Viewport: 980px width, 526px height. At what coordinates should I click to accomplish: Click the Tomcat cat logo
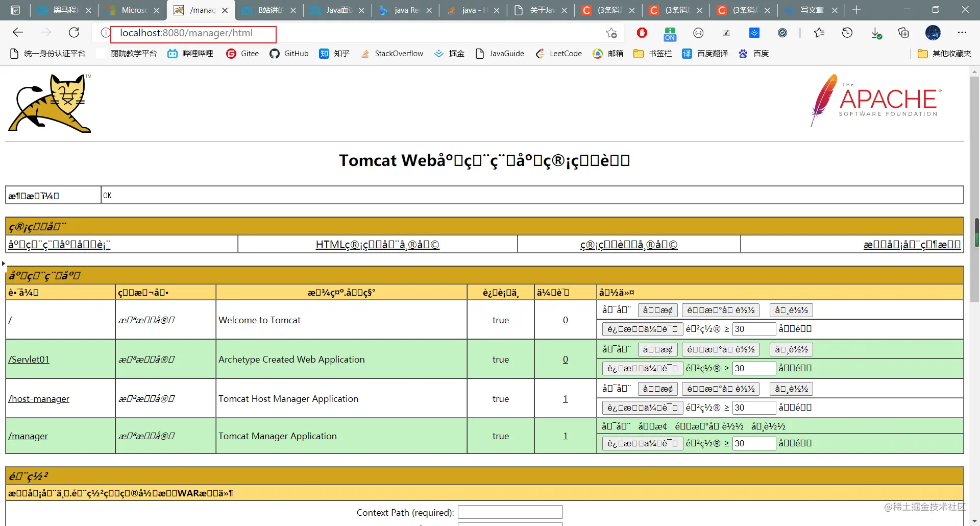click(x=50, y=103)
